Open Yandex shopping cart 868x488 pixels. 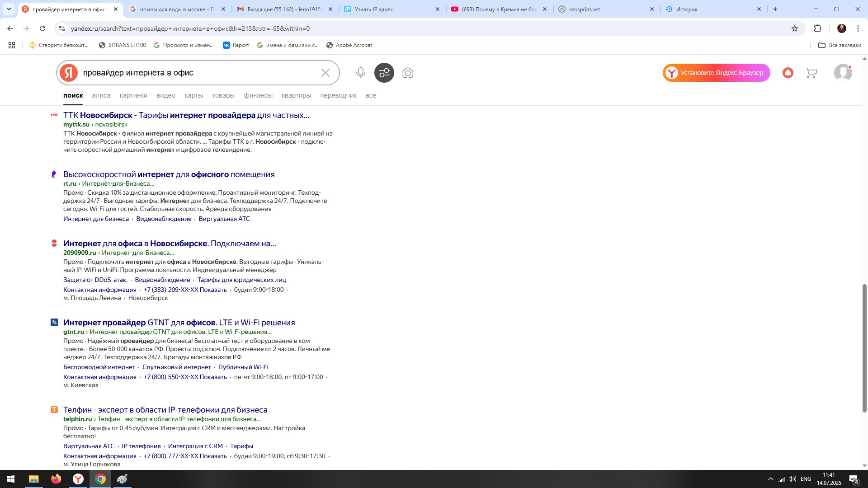(x=811, y=73)
